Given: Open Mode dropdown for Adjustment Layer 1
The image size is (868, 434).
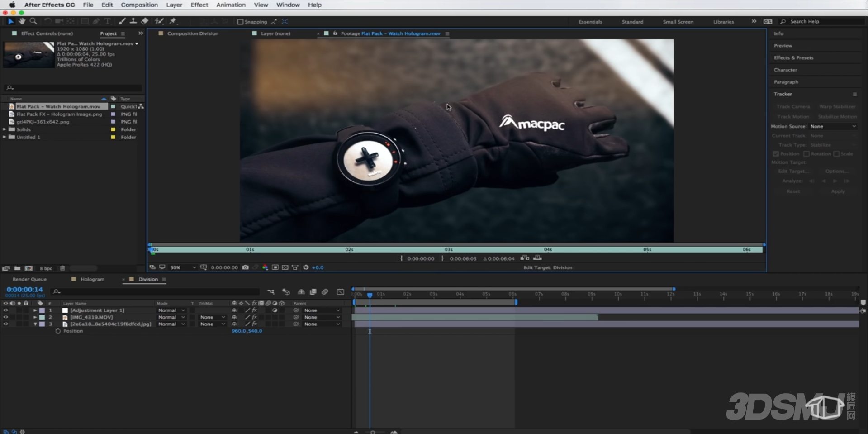Looking at the screenshot, I should pyautogui.click(x=171, y=310).
